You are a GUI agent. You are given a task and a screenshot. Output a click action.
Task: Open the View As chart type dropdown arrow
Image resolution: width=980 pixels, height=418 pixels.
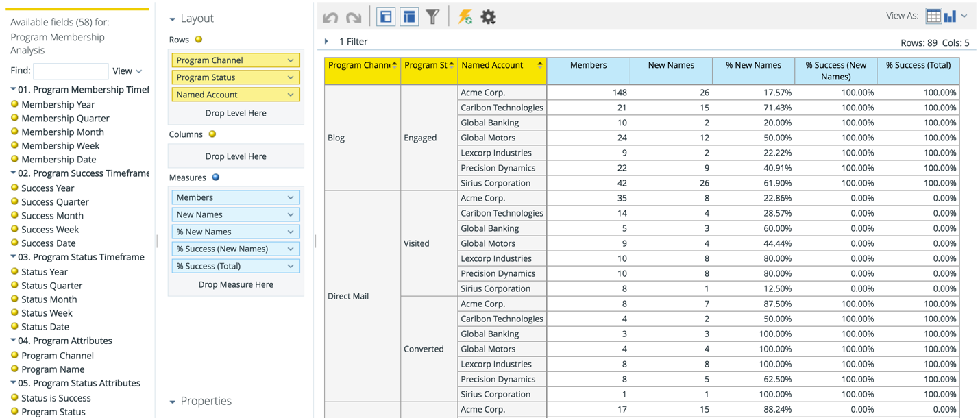(964, 16)
